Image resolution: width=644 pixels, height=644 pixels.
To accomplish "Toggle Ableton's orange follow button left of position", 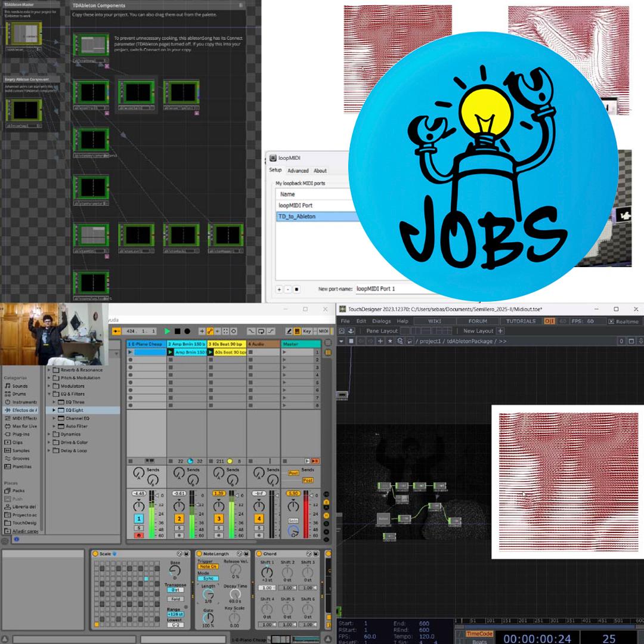I will [116, 331].
